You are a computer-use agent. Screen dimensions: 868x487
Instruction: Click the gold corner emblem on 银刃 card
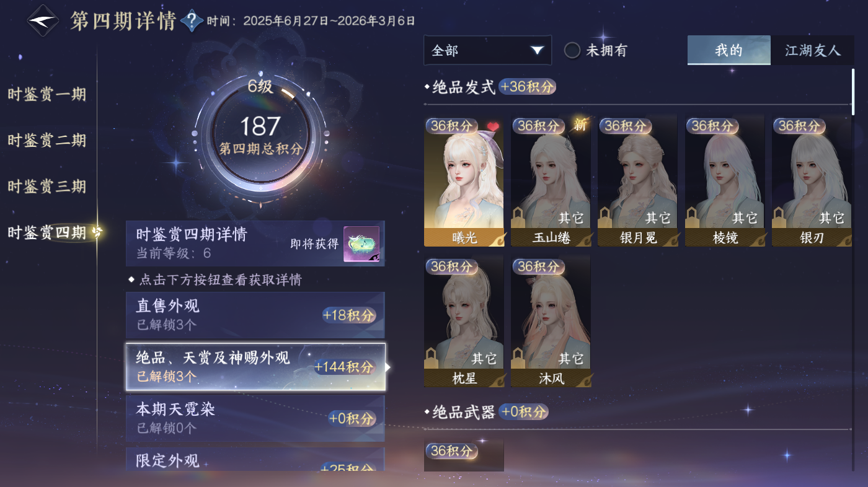[x=843, y=240]
